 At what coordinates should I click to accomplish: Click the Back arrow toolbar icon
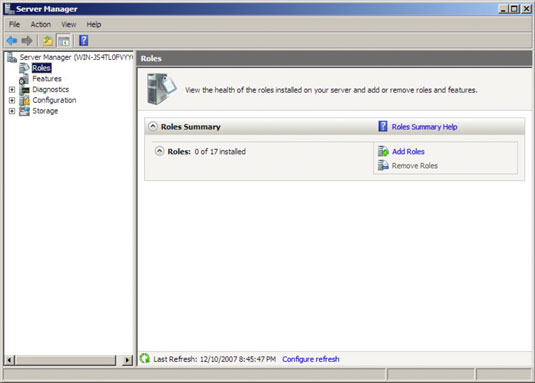pyautogui.click(x=12, y=41)
